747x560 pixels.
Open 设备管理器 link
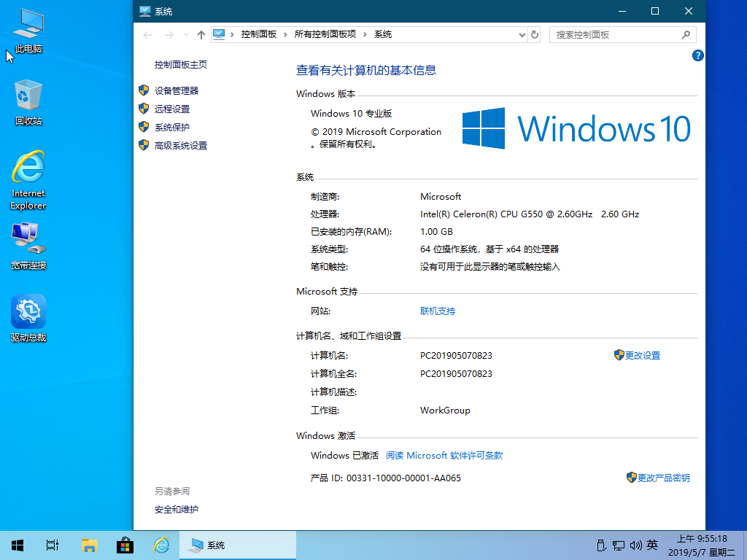point(177,90)
